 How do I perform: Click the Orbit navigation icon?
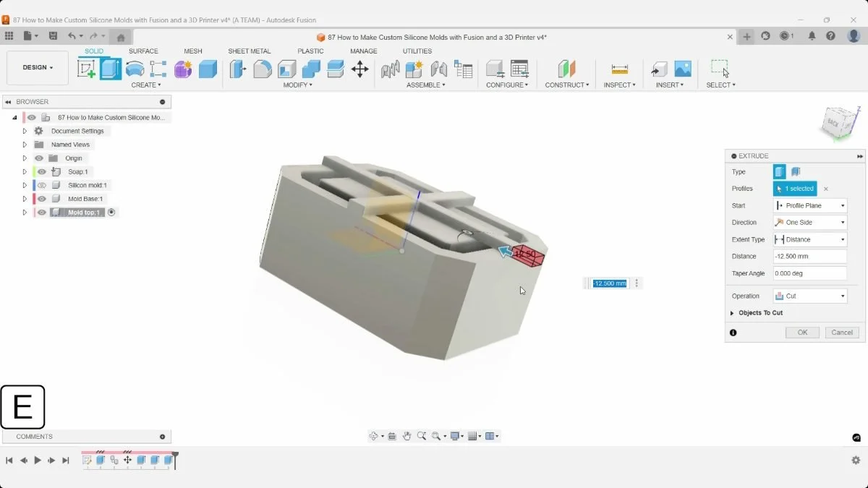click(x=374, y=436)
